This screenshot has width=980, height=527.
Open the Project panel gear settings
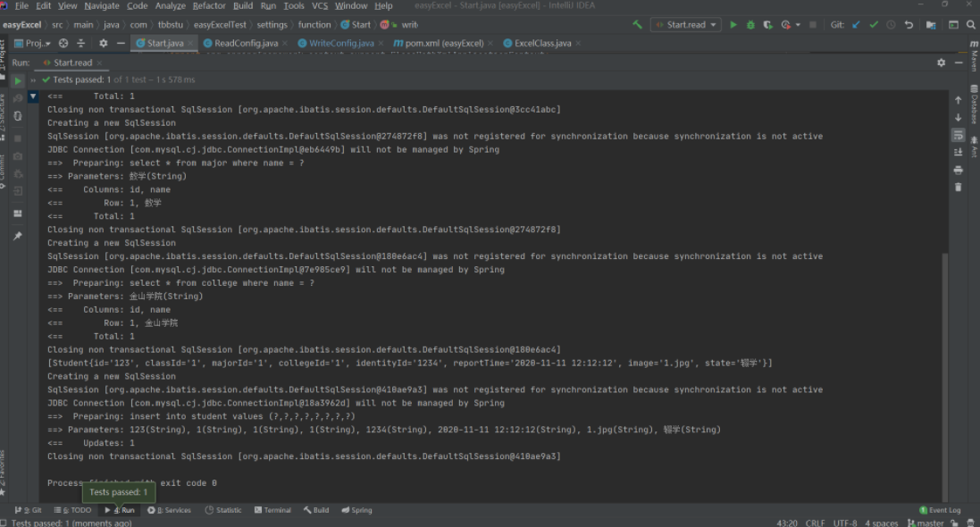[103, 43]
